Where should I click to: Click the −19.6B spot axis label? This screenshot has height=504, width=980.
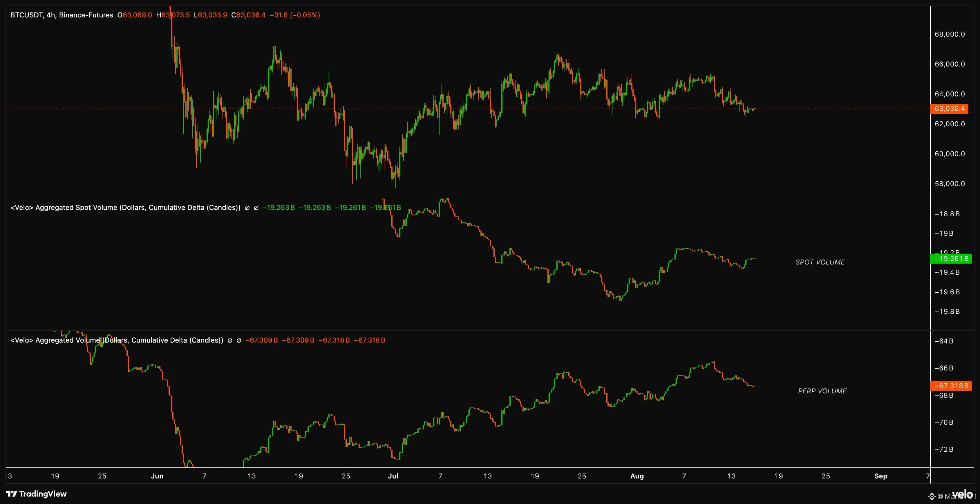point(947,292)
